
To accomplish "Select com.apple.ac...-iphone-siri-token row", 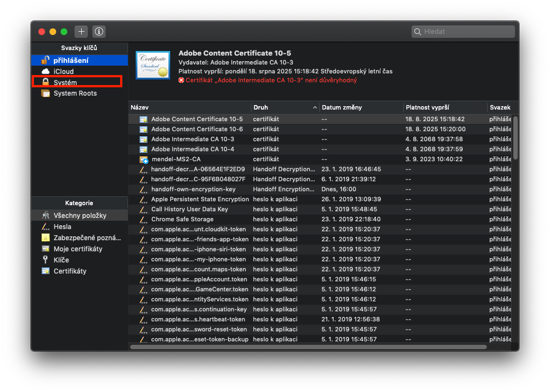I will coord(320,249).
